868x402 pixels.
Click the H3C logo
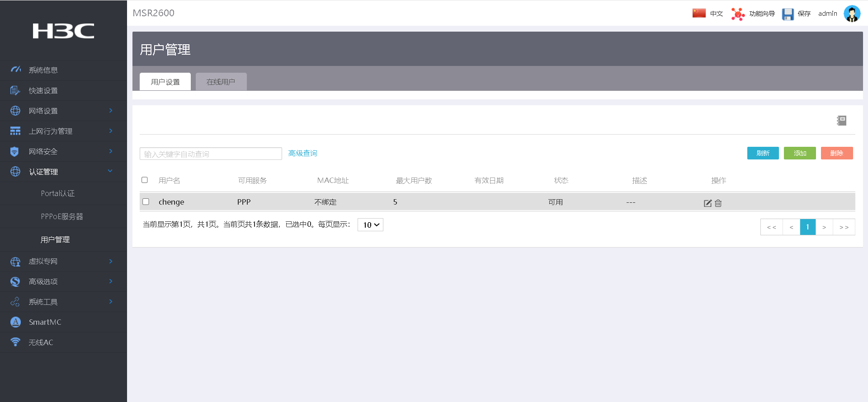63,31
